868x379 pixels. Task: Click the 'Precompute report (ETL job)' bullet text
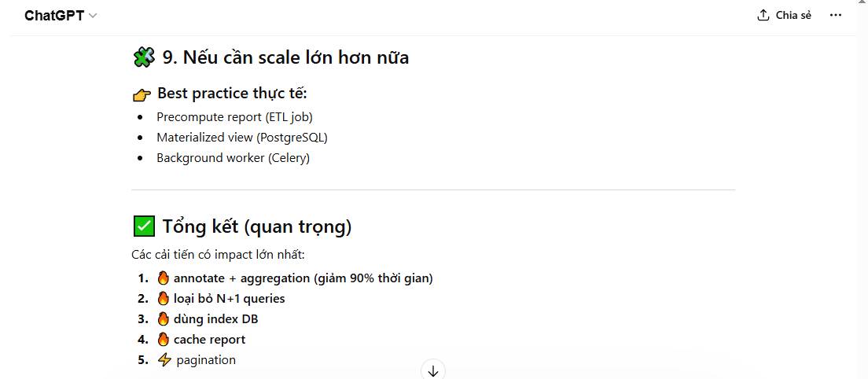(234, 117)
